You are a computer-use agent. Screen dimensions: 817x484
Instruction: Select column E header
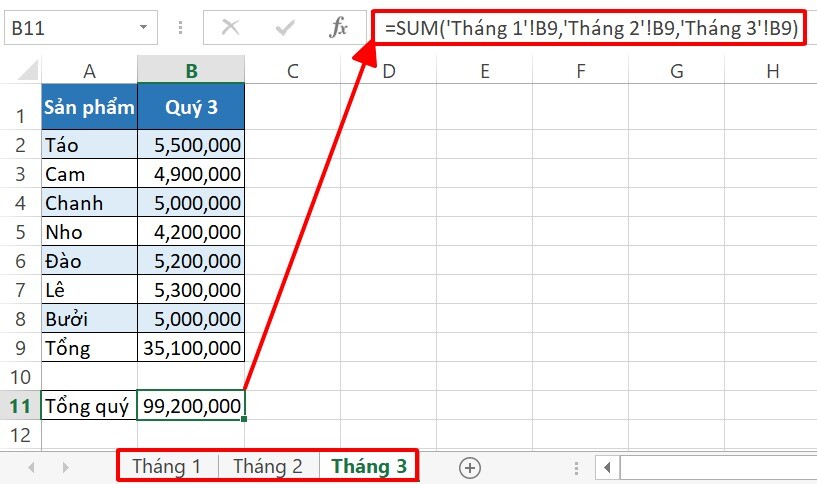[485, 70]
